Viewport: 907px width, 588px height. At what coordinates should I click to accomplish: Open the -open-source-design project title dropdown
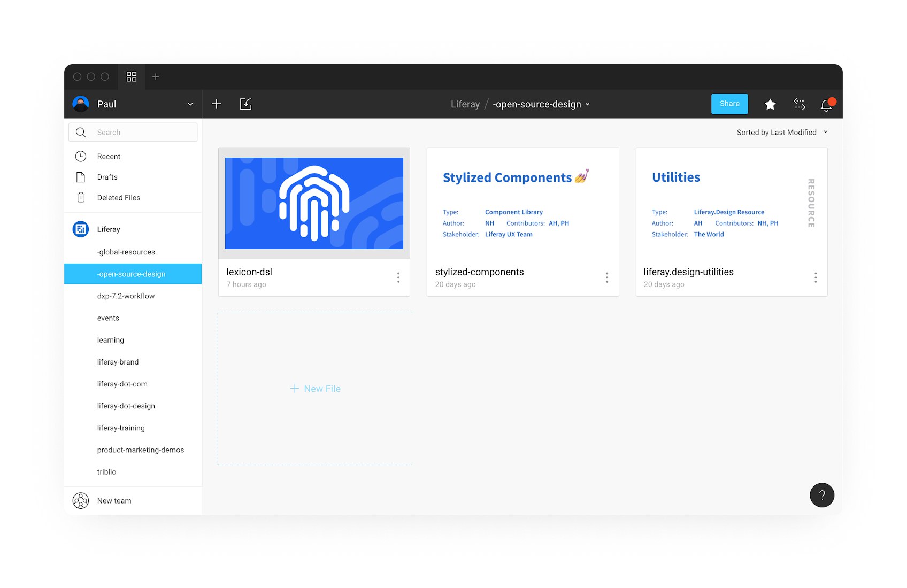[x=541, y=104]
